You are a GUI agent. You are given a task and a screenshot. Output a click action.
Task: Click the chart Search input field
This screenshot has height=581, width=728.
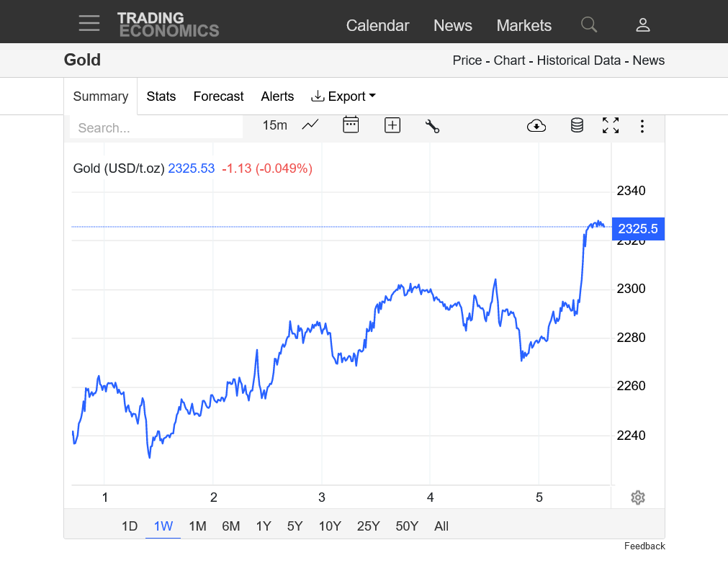[x=156, y=128]
